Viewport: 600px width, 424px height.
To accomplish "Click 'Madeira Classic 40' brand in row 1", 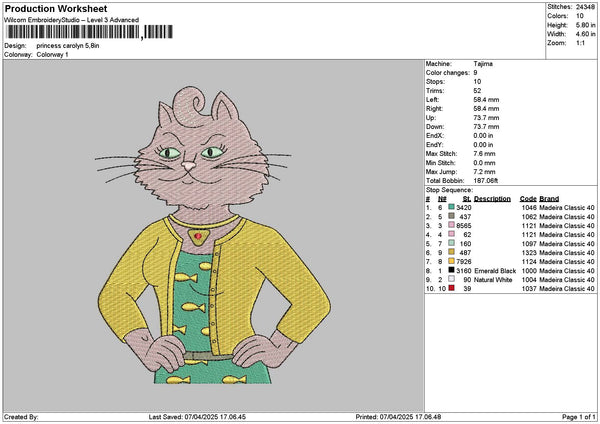I will tap(567, 208).
